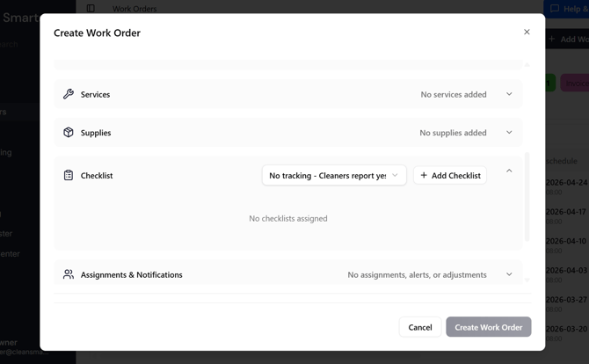Viewport: 589px width, 364px height.
Task: Click the Checklist clipboard icon
Action: (69, 175)
